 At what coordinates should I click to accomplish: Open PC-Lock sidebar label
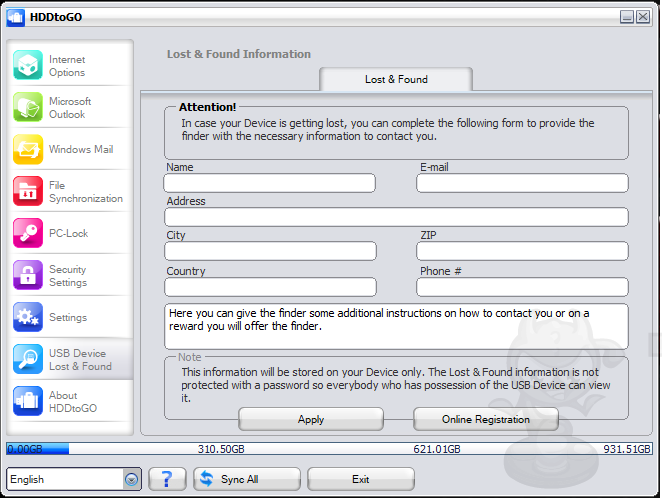point(68,233)
